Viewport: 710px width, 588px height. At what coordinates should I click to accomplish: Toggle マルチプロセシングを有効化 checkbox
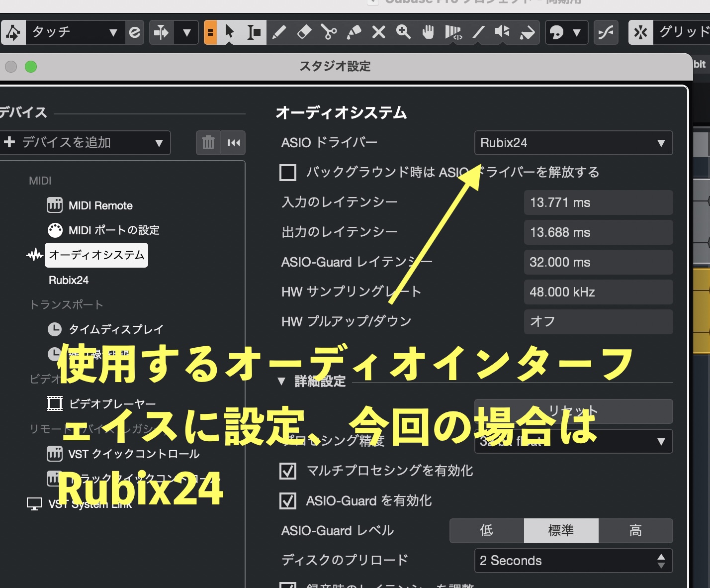click(288, 471)
